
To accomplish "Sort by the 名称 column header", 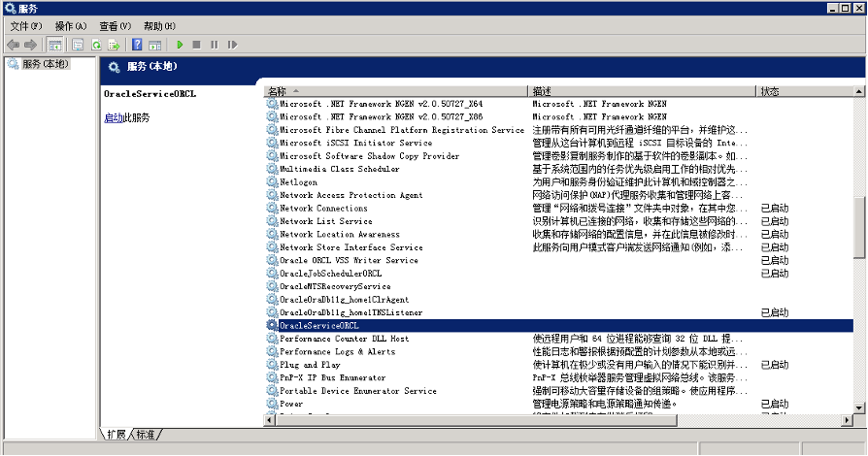I will (396, 91).
